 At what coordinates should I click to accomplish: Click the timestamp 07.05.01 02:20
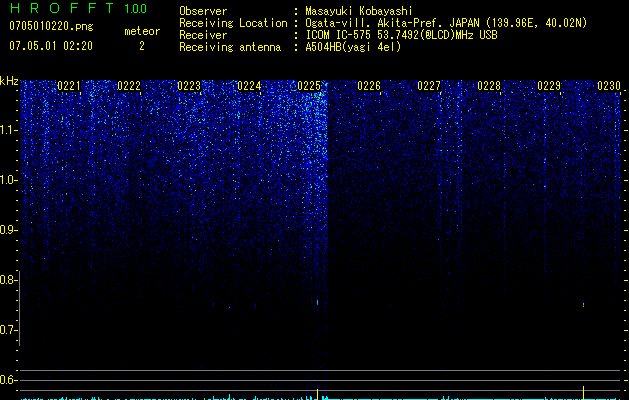pos(51,46)
